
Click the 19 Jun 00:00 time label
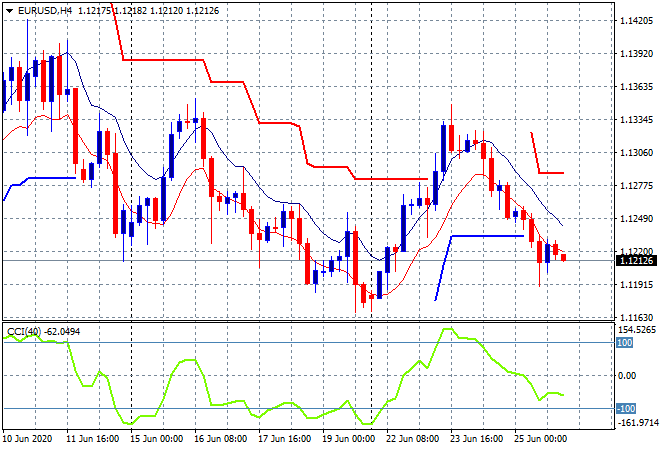pos(349,439)
